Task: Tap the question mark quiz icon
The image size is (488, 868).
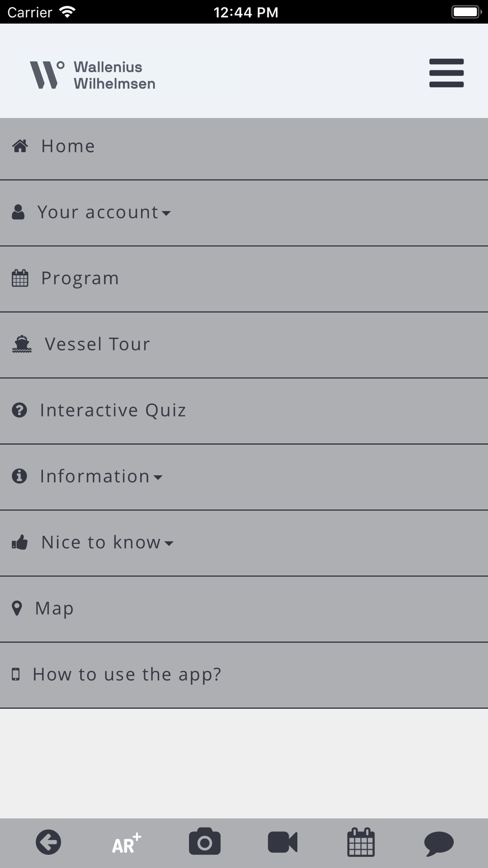Action: pyautogui.click(x=20, y=410)
